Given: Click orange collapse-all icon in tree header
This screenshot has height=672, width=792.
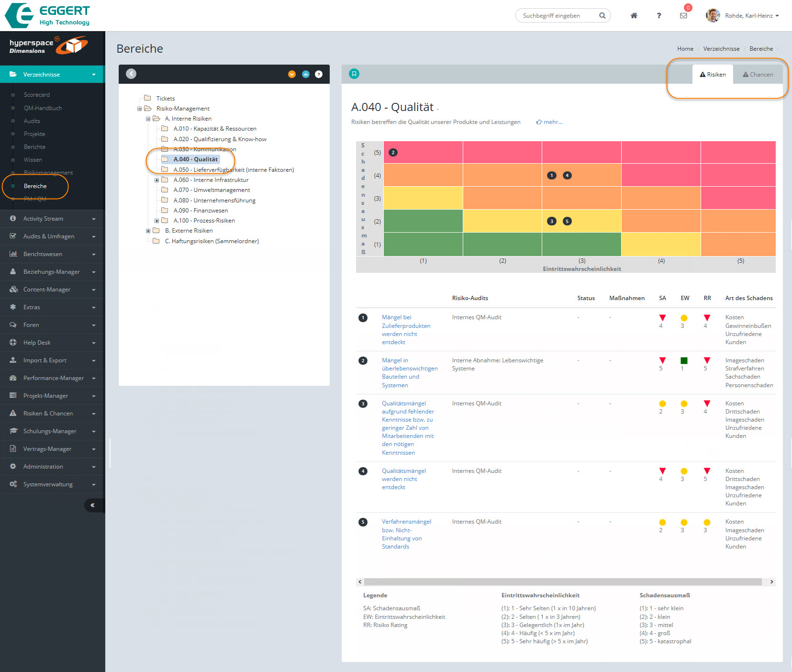Looking at the screenshot, I should coord(292,74).
